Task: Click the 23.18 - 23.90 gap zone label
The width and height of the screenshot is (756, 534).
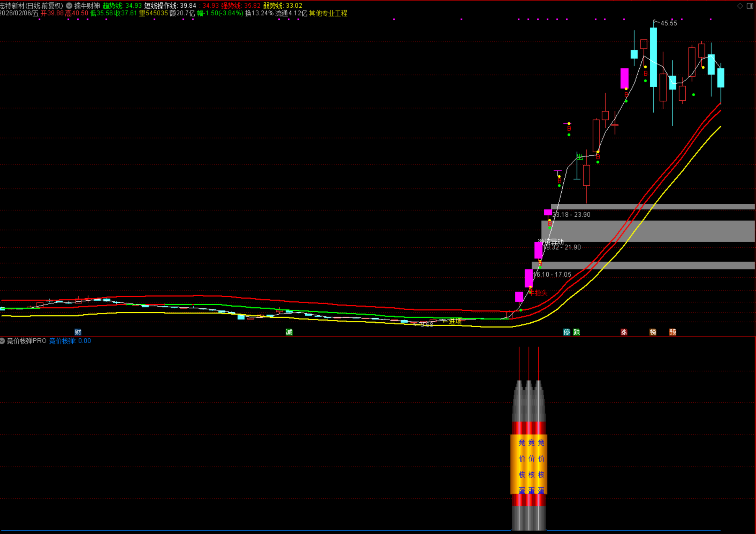Action: coord(571,215)
